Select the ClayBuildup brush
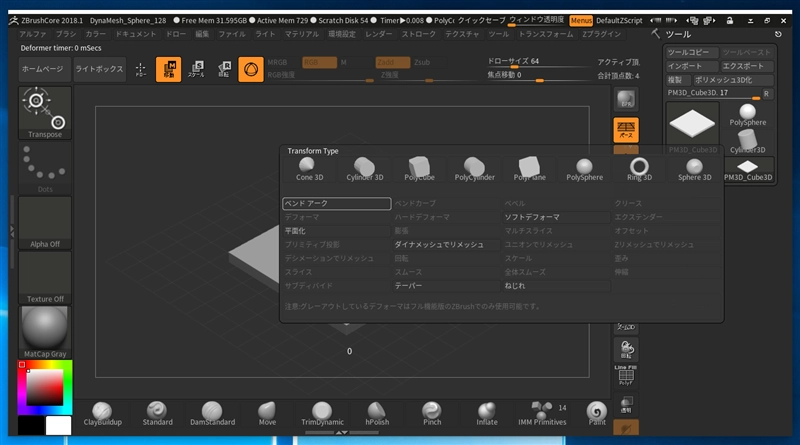This screenshot has width=800, height=445. (103, 414)
